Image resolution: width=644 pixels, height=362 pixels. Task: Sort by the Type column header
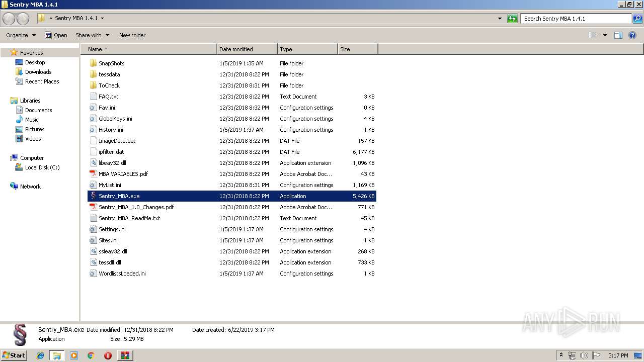pyautogui.click(x=307, y=49)
